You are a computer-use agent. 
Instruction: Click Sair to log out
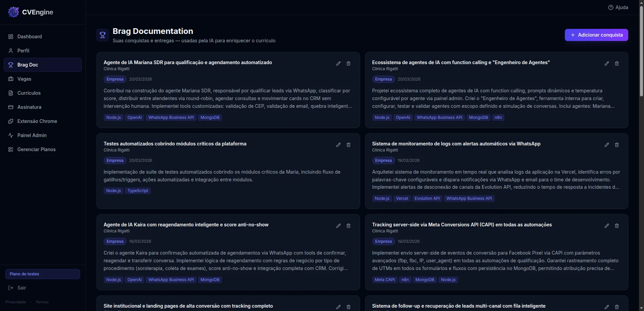(21, 288)
